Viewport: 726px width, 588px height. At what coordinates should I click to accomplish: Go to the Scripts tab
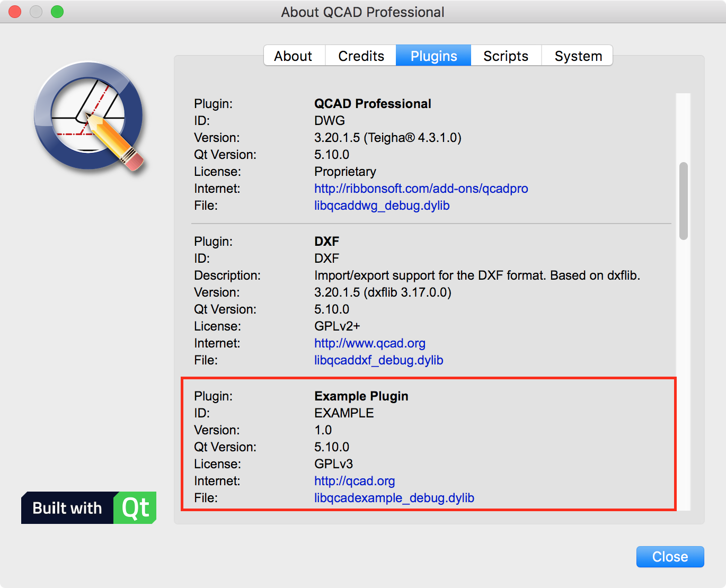tap(506, 56)
